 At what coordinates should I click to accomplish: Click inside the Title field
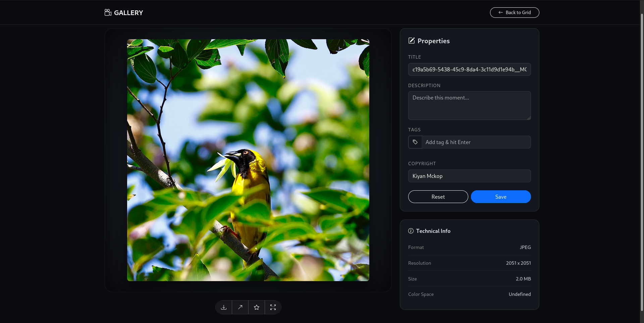(x=469, y=69)
